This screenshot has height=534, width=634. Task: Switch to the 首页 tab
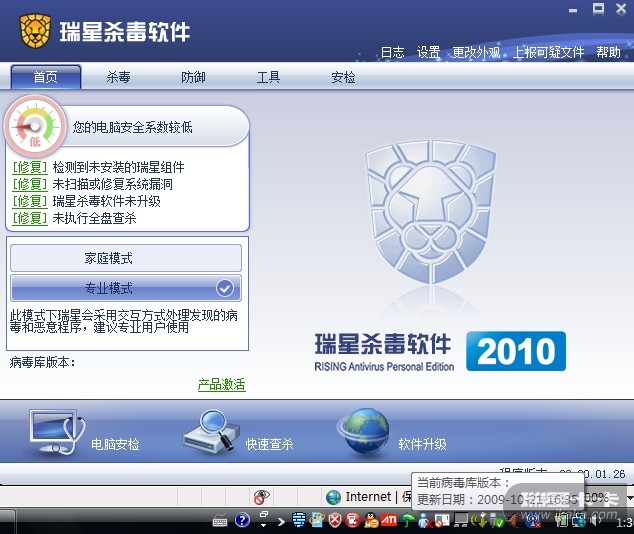point(46,77)
